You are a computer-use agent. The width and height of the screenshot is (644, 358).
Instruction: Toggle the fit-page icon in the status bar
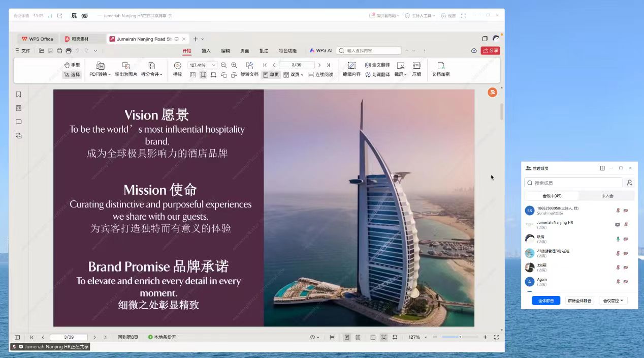pos(383,337)
